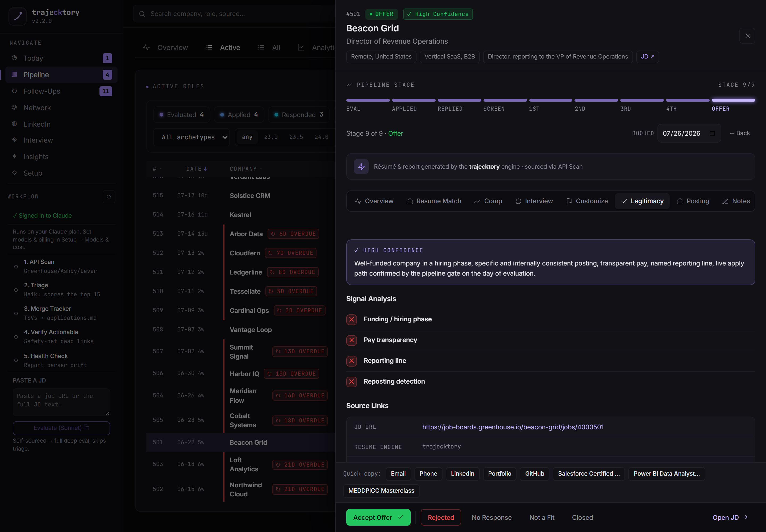Screen dimensions: 766x532
Task: Click the Back stage button
Action: (740, 133)
